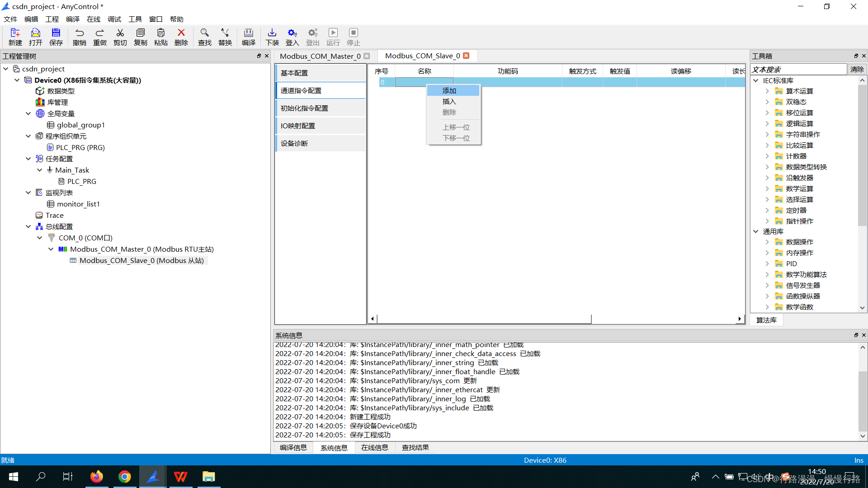Log in to the device via 登入
868x488 pixels.
click(292, 36)
